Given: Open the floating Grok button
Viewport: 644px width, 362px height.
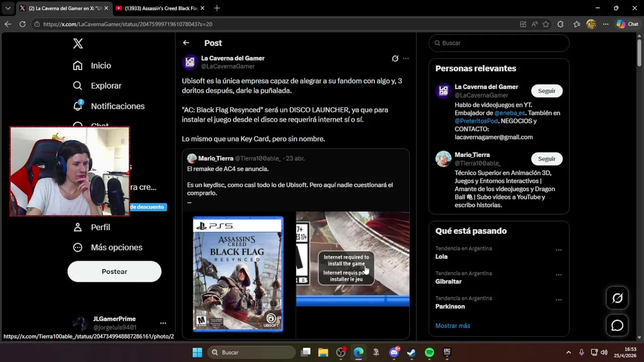Looking at the screenshot, I should click(617, 298).
